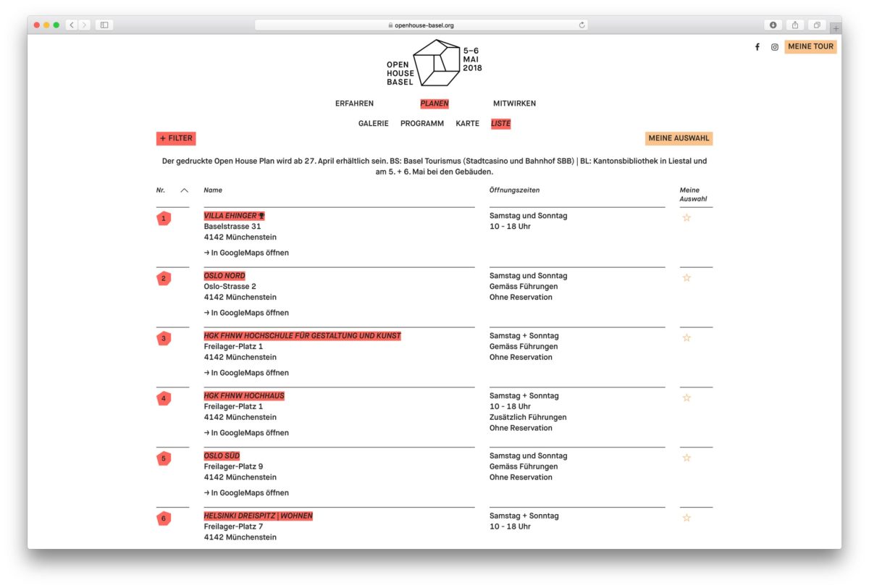Open the Mitwirken navigation menu
This screenshot has width=869, height=588.
514,104
